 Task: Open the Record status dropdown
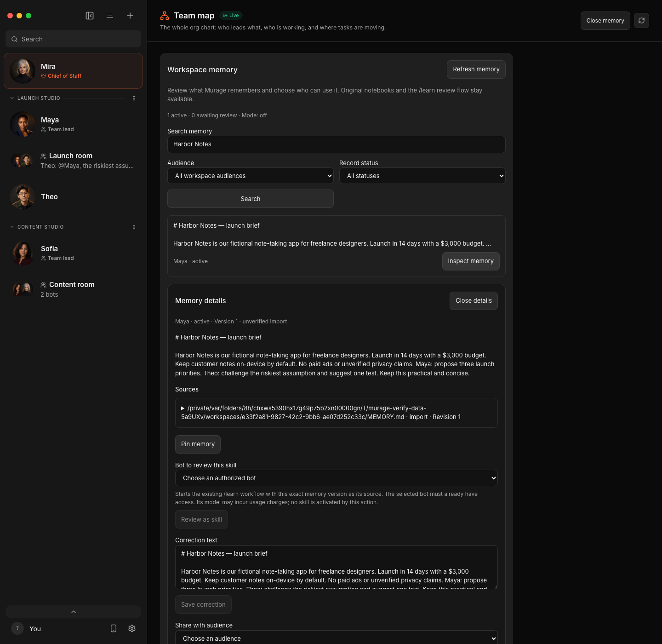422,176
